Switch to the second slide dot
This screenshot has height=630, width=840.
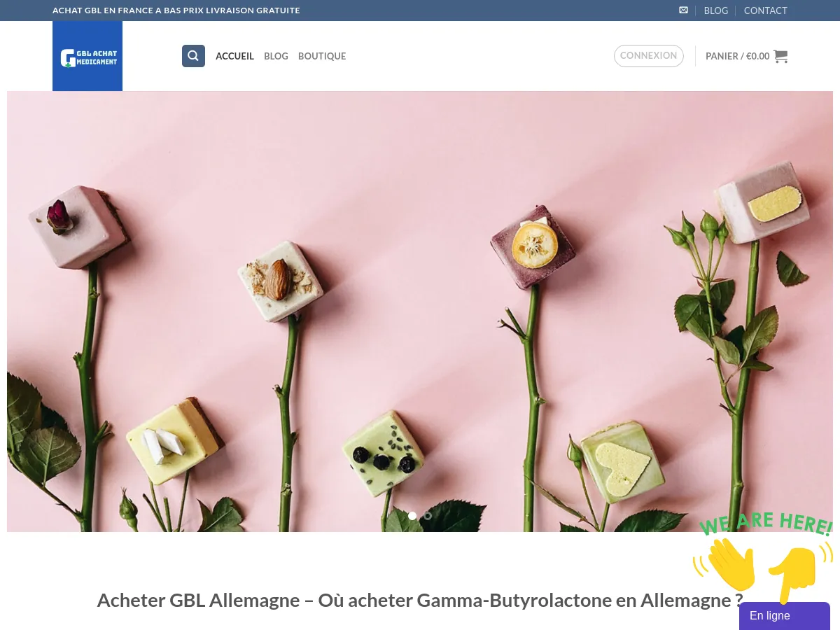428,516
